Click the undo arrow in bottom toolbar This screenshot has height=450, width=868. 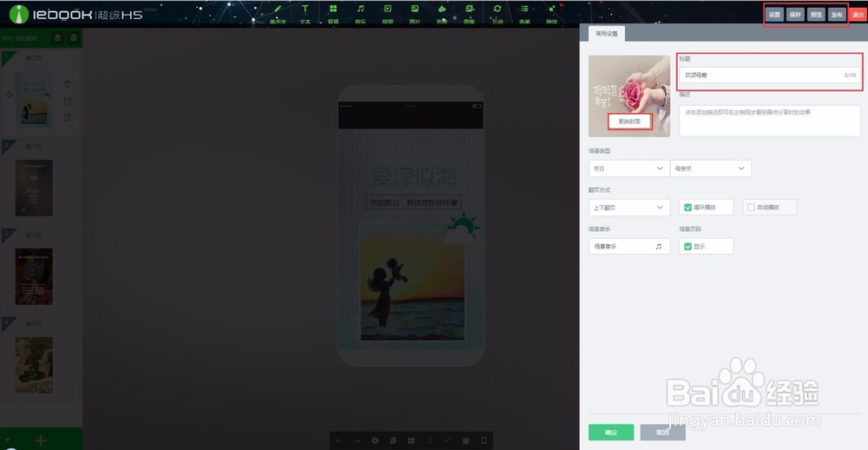pyautogui.click(x=339, y=440)
